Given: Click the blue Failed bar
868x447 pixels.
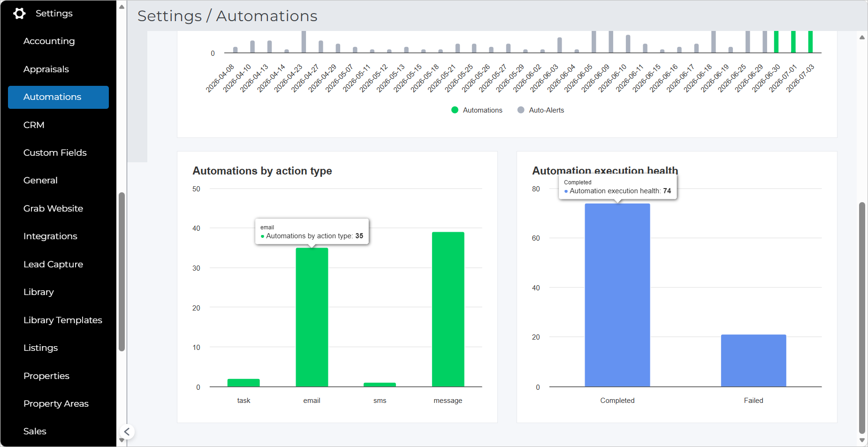Looking at the screenshot, I should [x=754, y=361].
